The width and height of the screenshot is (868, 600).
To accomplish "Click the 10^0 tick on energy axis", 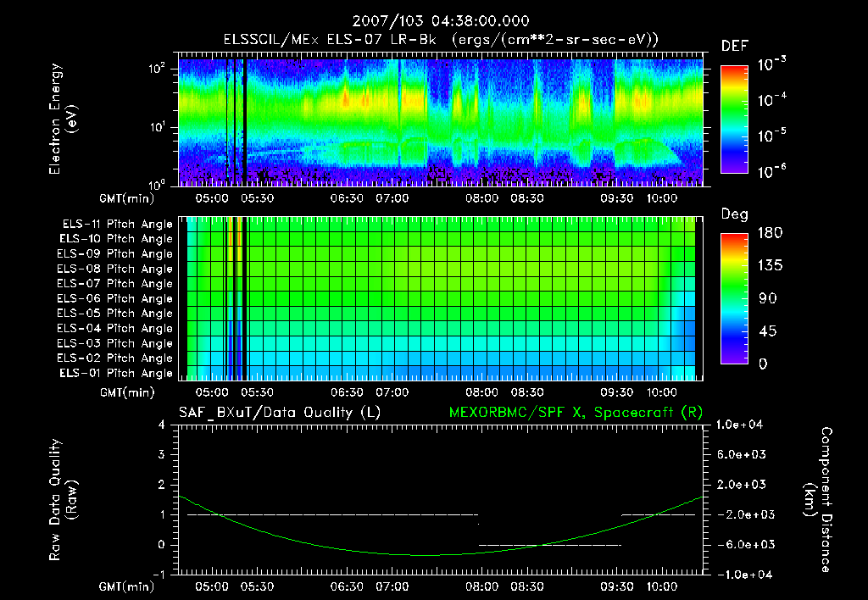I will point(157,184).
